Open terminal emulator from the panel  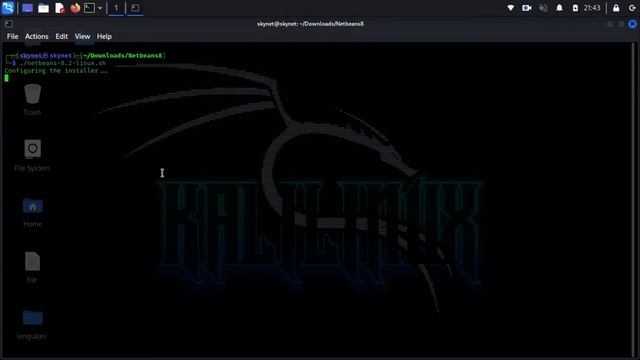[89, 8]
